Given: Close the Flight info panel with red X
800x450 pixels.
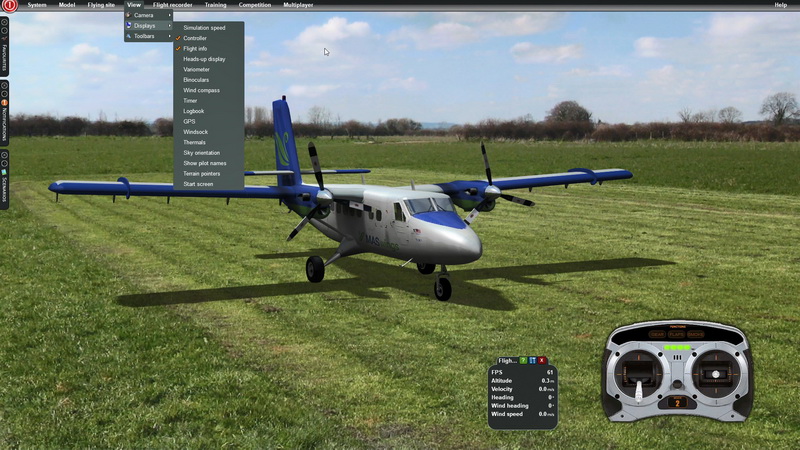Looking at the screenshot, I should (x=542, y=360).
